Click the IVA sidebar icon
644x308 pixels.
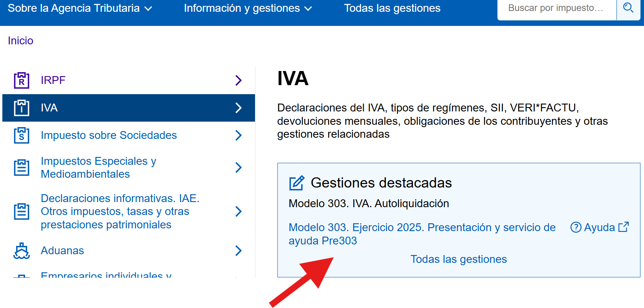click(x=22, y=108)
